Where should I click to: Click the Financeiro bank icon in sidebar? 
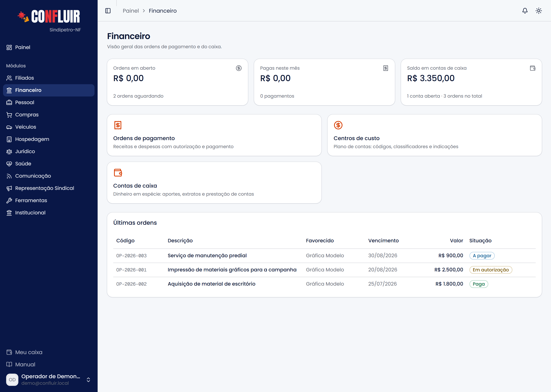coord(9,90)
